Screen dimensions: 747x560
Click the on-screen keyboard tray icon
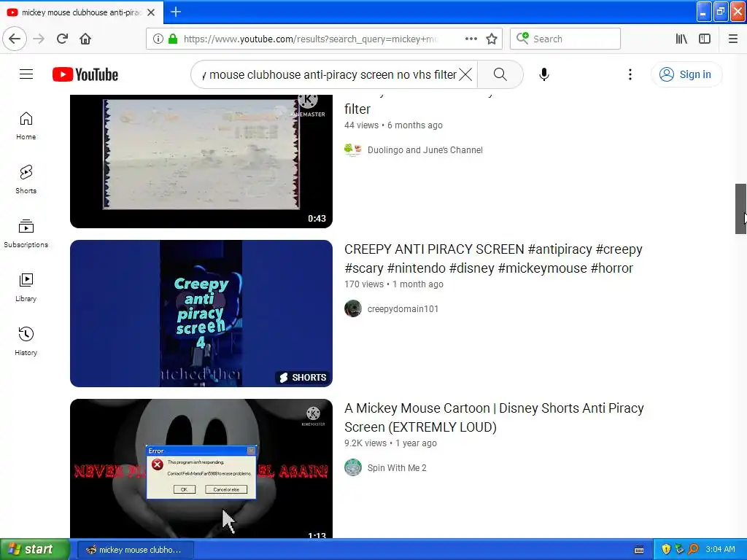coord(639,550)
